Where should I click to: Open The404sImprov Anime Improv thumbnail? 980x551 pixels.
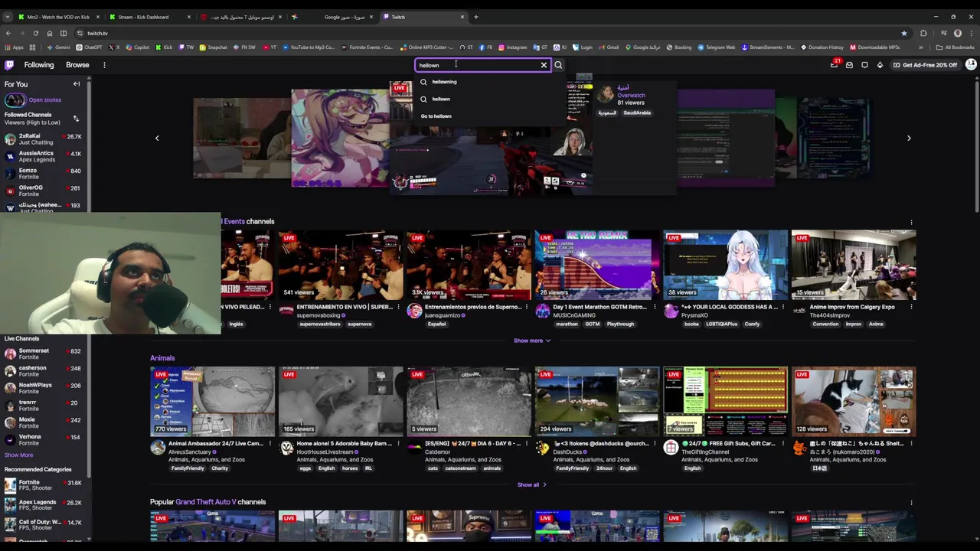(x=854, y=264)
